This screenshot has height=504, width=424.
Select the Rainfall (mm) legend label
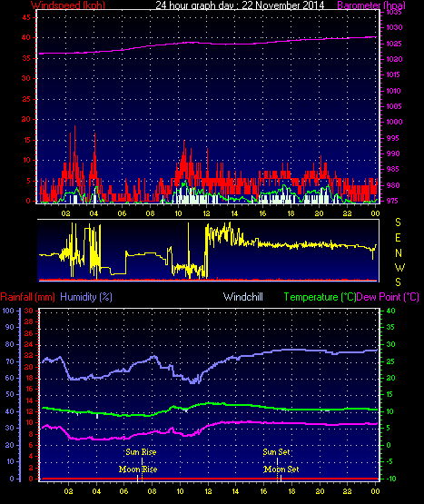pos(27,297)
